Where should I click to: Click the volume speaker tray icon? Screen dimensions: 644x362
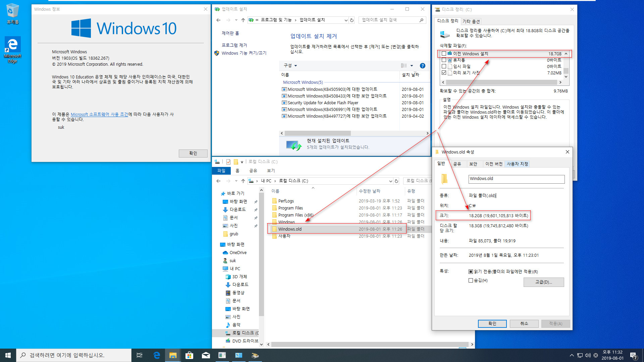[x=588, y=355]
